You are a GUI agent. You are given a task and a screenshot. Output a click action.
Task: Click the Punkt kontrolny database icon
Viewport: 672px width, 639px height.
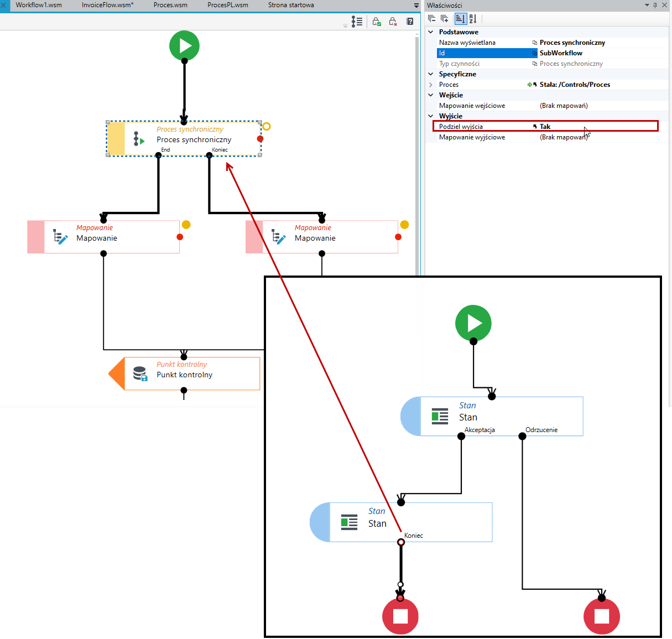point(140,374)
